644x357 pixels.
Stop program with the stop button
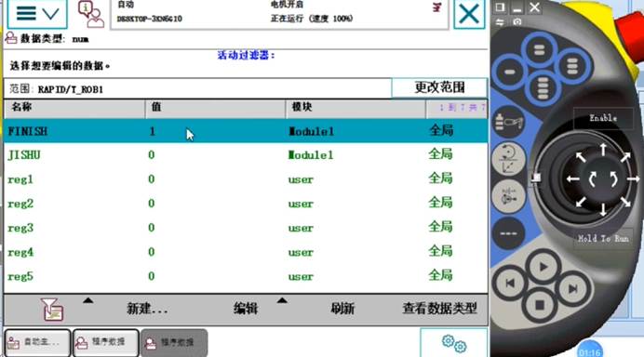pyautogui.click(x=540, y=305)
